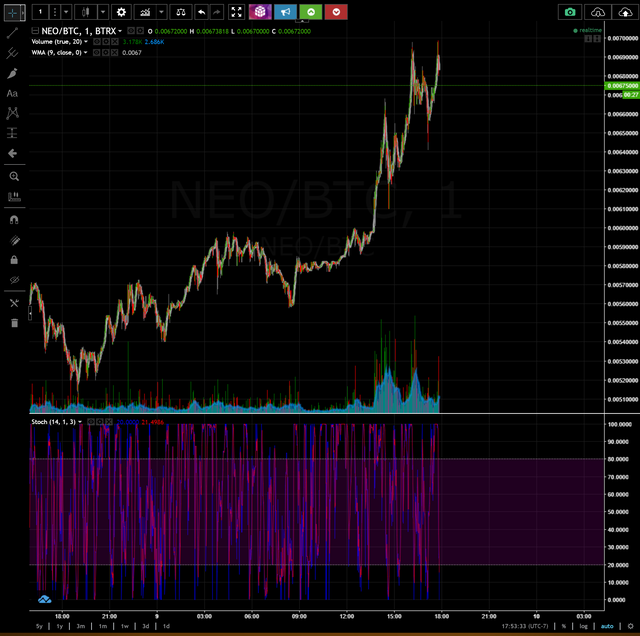Viewport: 640px width, 636px height.
Task: Select the price range measurement tool
Action: click(x=13, y=133)
